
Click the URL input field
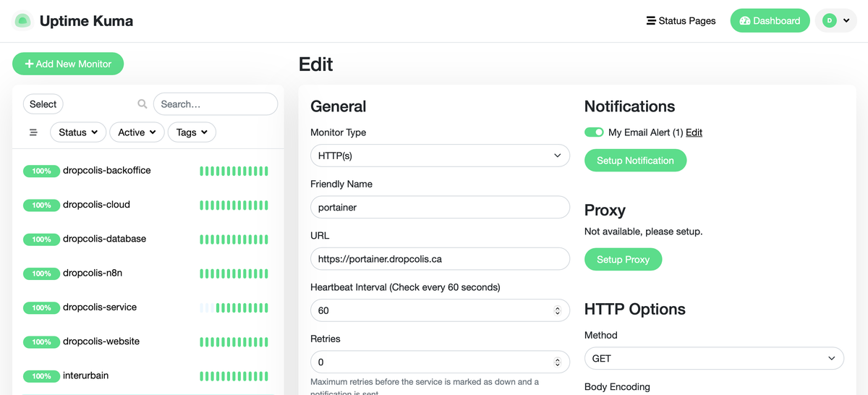pyautogui.click(x=440, y=258)
